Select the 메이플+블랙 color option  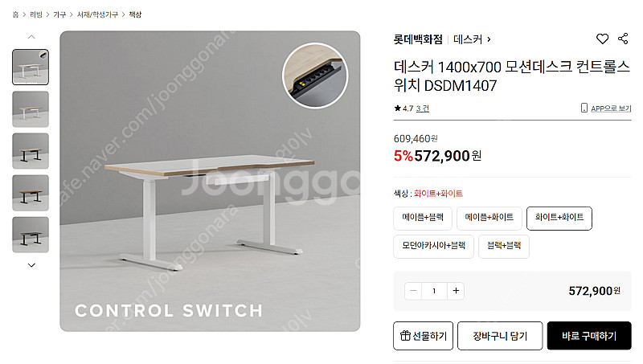(x=423, y=218)
